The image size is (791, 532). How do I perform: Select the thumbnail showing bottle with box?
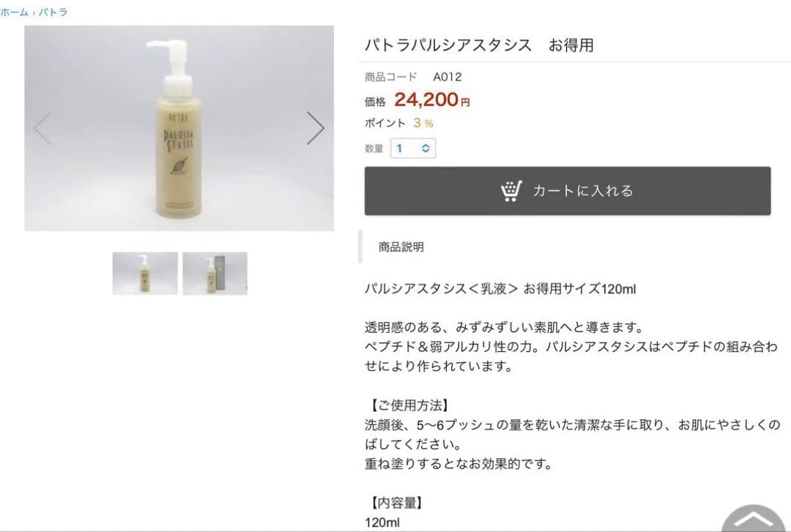[215, 273]
